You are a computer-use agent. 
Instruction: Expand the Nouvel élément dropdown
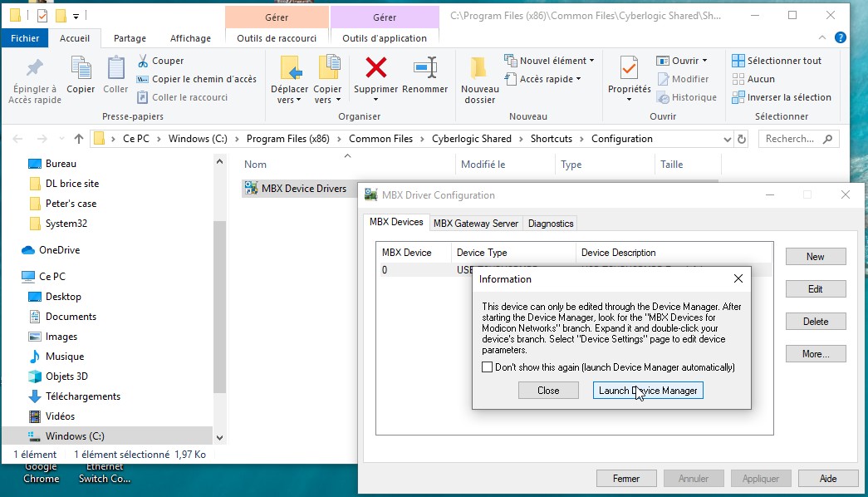pyautogui.click(x=591, y=61)
